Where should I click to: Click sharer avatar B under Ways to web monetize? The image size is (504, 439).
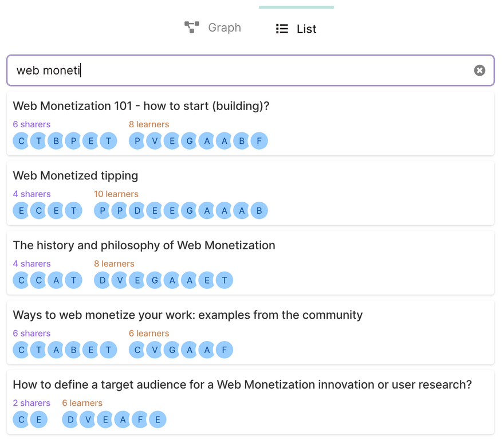pyautogui.click(x=73, y=350)
